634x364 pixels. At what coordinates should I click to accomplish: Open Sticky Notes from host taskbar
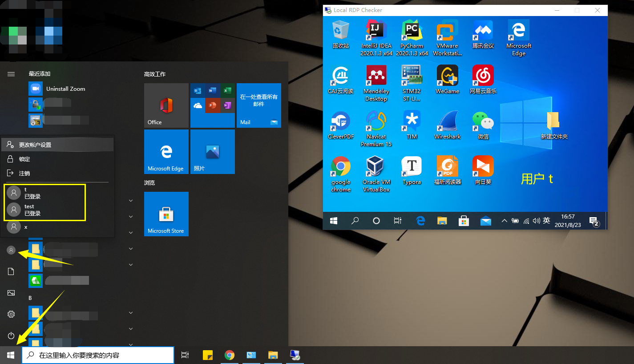(208, 355)
